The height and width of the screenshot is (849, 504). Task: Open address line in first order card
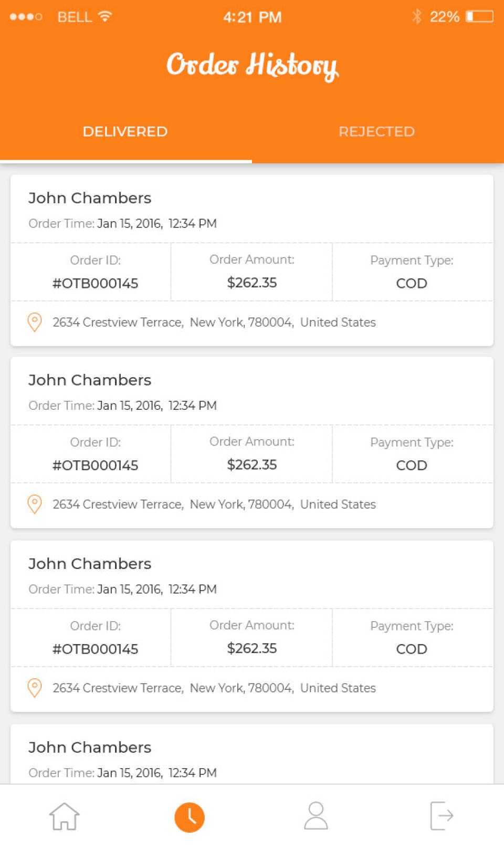[x=214, y=322]
